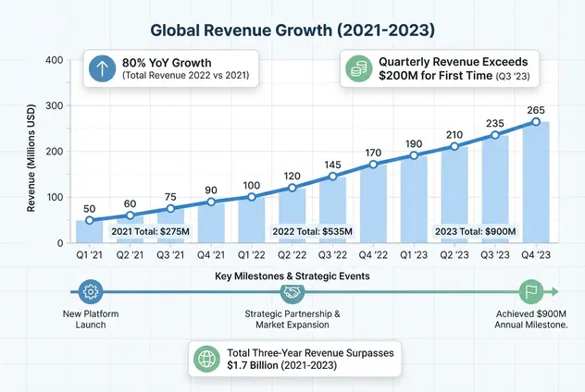Click the Q3 '23 x-axis label

coord(495,256)
